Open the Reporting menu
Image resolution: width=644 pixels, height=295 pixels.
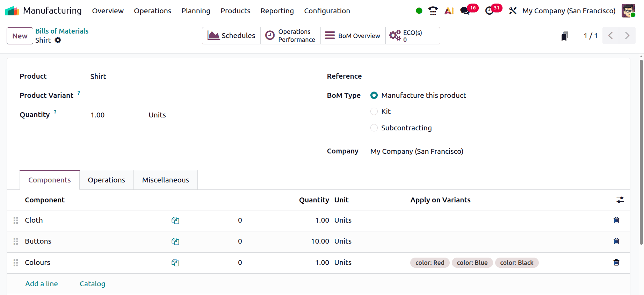coord(277,11)
